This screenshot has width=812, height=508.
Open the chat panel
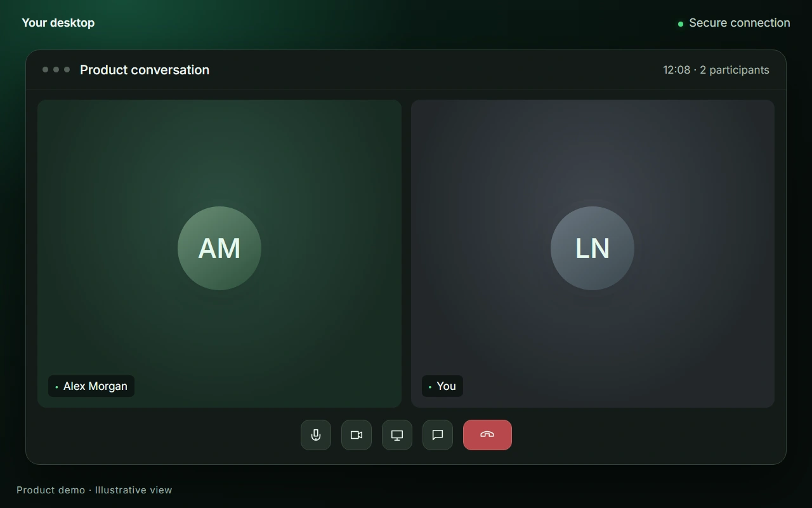pyautogui.click(x=438, y=435)
